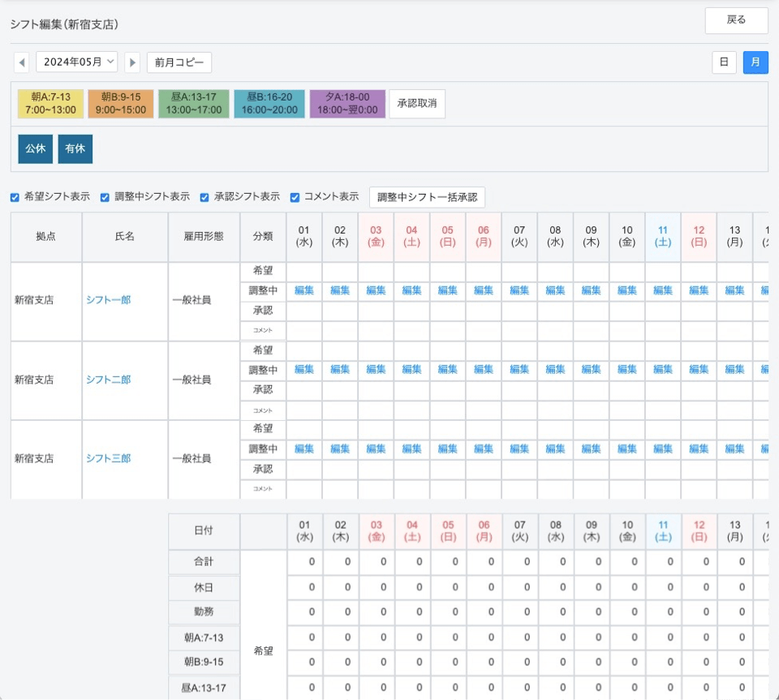Image resolution: width=779 pixels, height=700 pixels.
Task: Select the 昼B:16-20 teal shift swatch
Action: 269,104
